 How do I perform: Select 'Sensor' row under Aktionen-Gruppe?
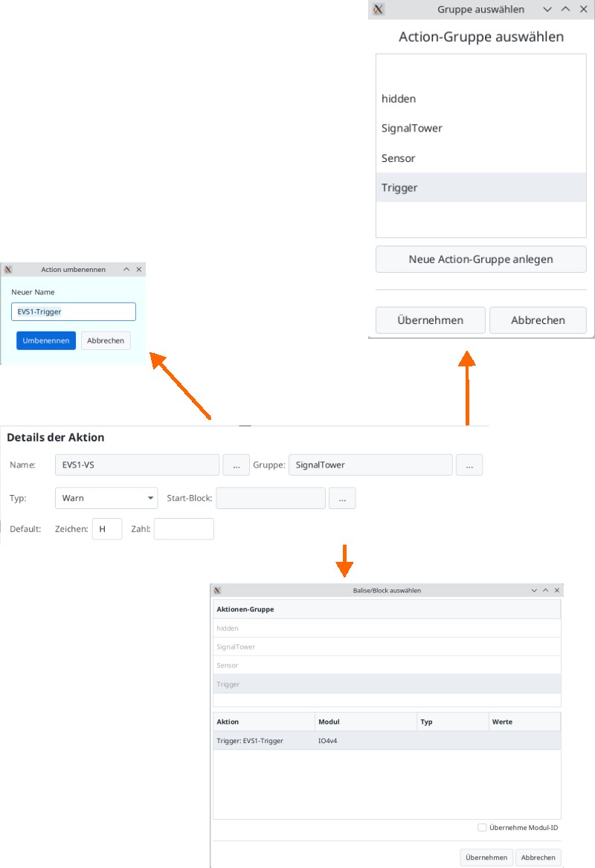[x=387, y=665]
